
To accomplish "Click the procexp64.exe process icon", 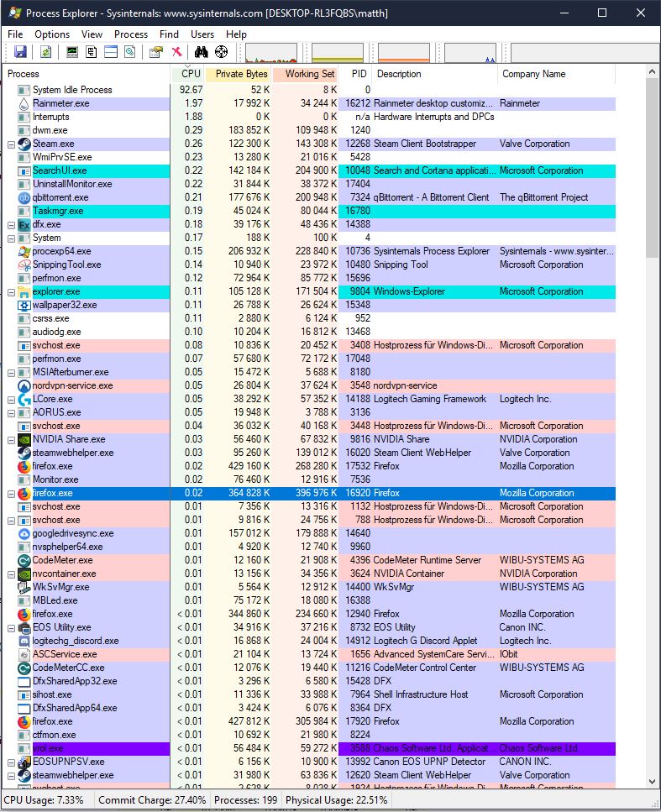I will 24,252.
